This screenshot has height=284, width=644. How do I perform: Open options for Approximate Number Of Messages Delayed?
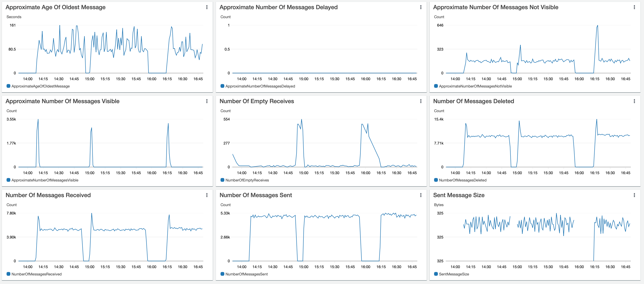[x=421, y=7]
